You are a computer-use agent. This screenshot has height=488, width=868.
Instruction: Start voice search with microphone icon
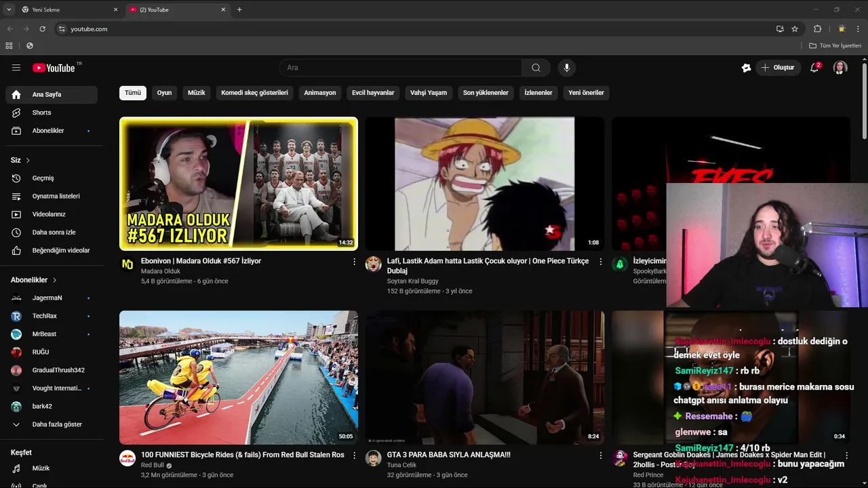point(567,68)
